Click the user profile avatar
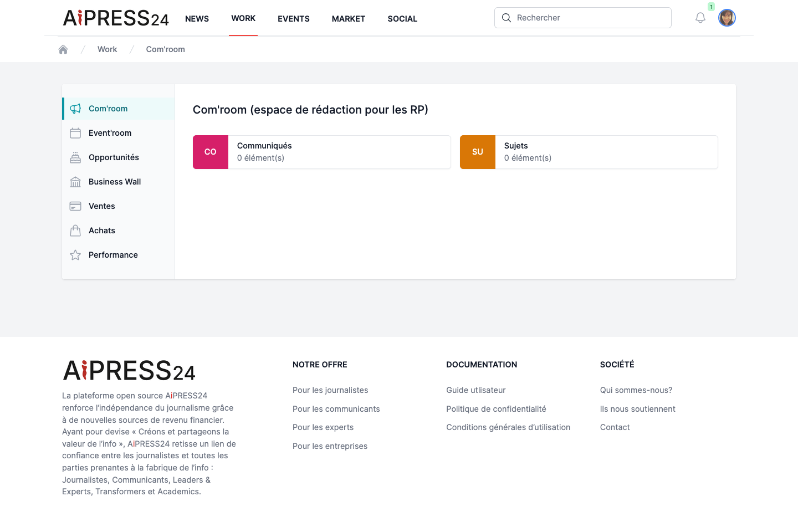 727,18
